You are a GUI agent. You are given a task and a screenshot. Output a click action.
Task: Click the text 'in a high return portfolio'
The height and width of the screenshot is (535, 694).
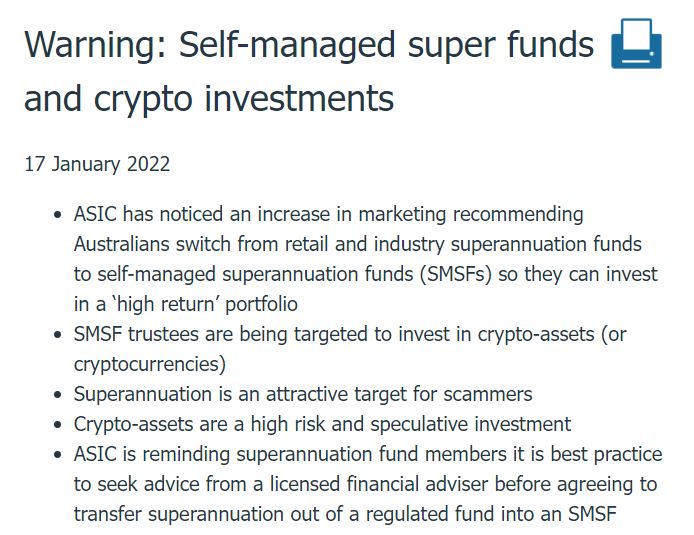[186, 304]
